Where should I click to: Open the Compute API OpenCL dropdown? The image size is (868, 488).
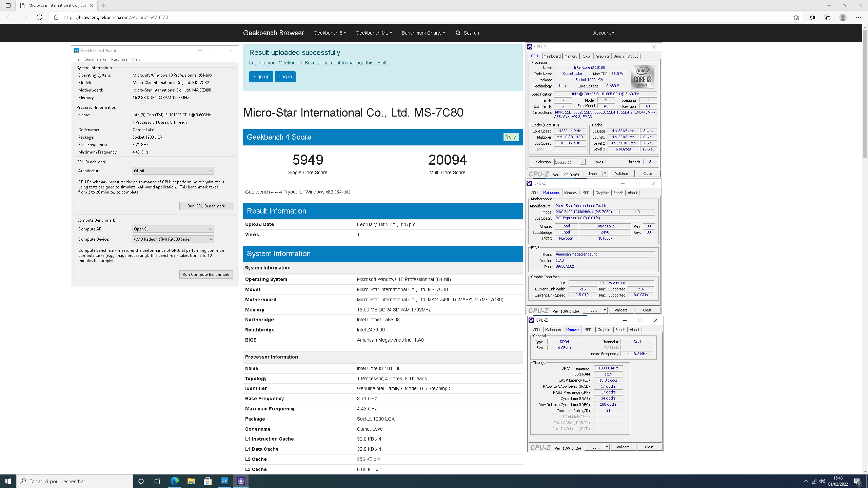(x=173, y=229)
